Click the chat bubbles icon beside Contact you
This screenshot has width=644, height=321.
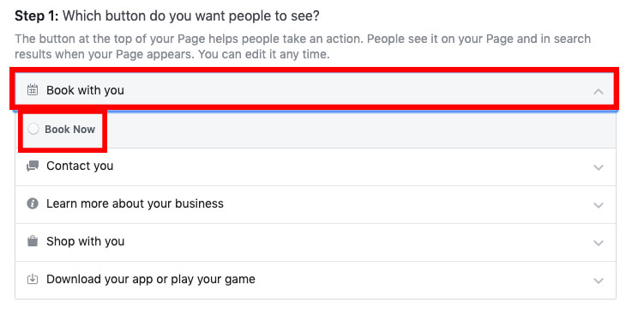33,166
